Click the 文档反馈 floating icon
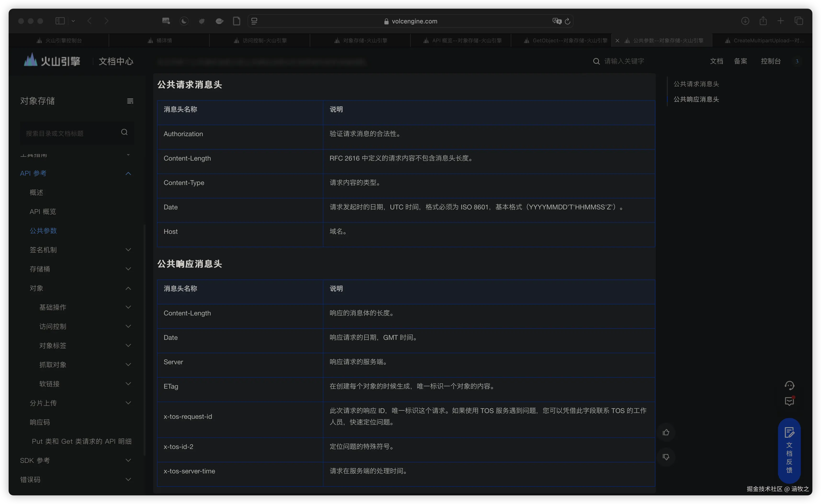Image resolution: width=821 pixels, height=504 pixels. point(789,452)
